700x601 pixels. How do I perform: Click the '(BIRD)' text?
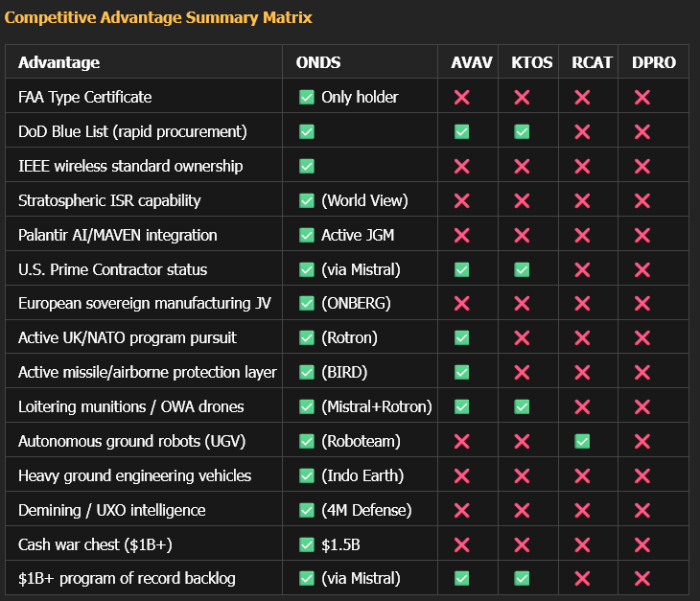tap(344, 372)
